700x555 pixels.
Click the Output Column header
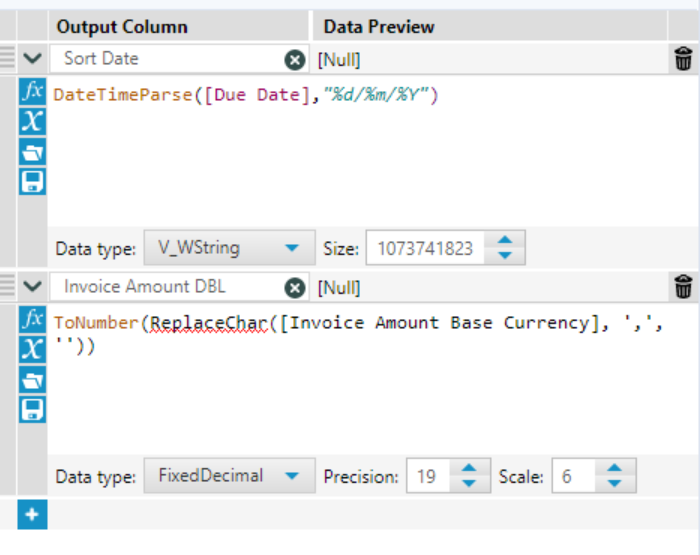122,27
